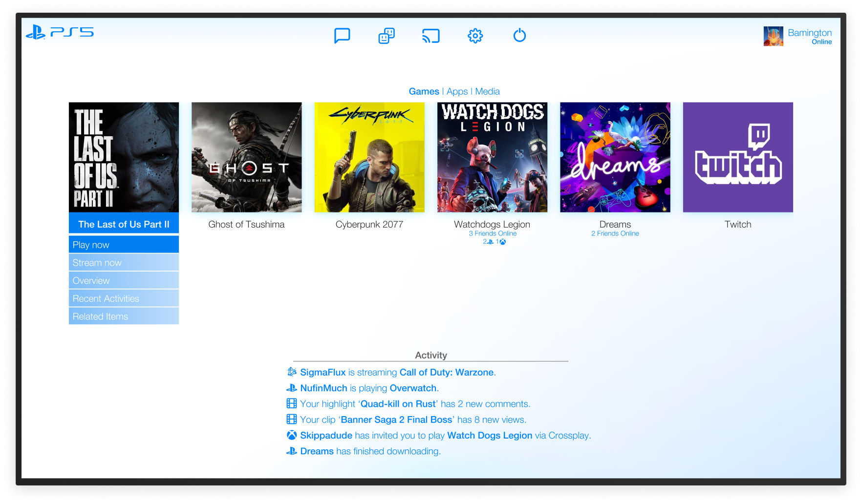Image resolution: width=862 pixels, height=504 pixels.
Task: Open the Call of Duty: Warzone link
Action: point(447,372)
